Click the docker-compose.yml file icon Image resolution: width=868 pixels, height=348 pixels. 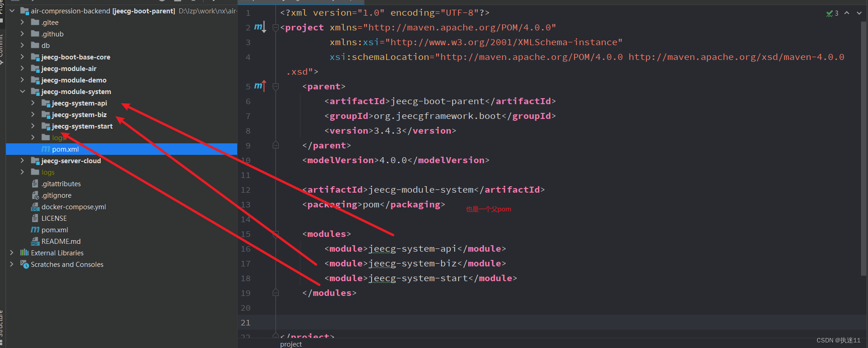tap(35, 206)
